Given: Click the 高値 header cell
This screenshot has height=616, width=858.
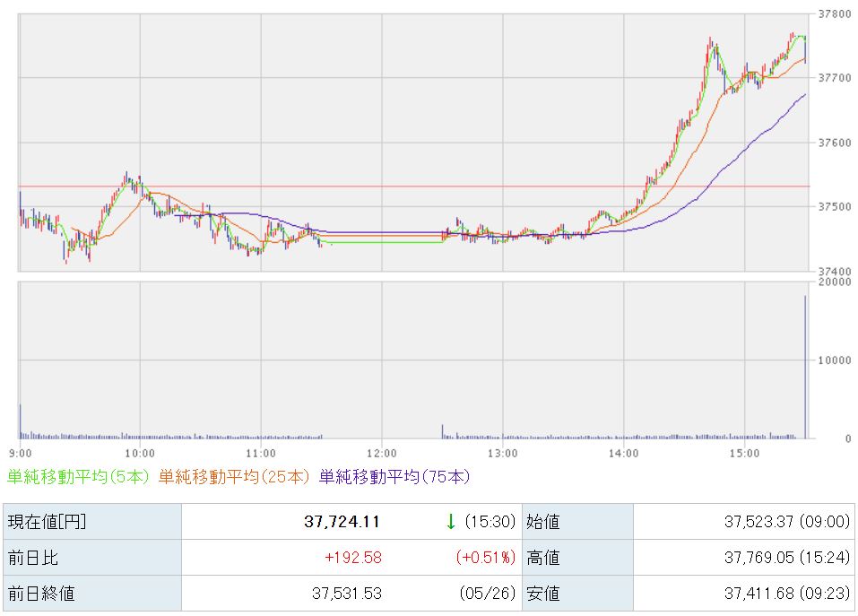Looking at the screenshot, I should (578, 558).
